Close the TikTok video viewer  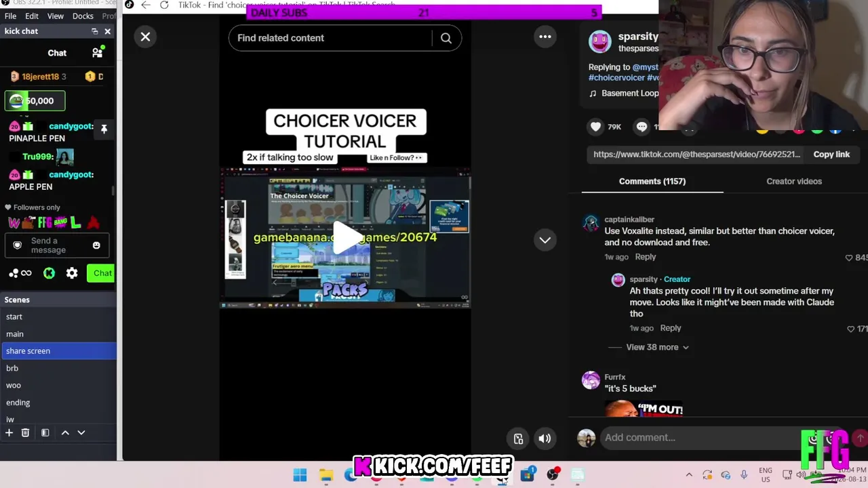point(145,37)
